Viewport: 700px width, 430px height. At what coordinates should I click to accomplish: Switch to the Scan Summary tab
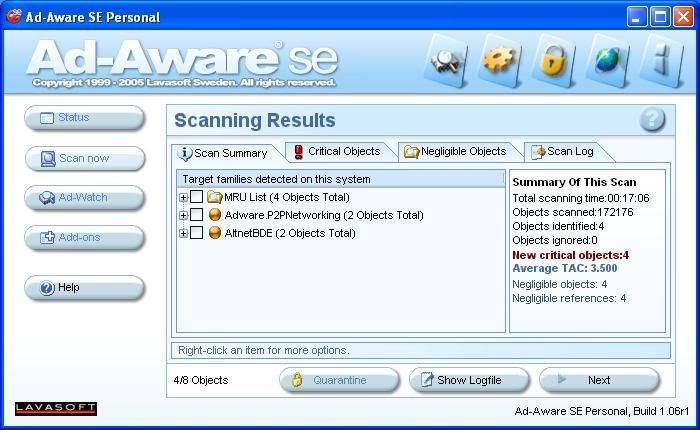pyautogui.click(x=225, y=153)
